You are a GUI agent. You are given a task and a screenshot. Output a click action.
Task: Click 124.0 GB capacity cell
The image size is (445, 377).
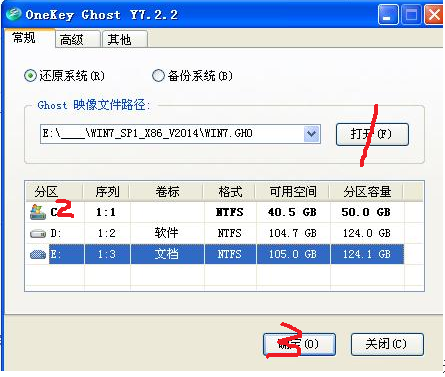tap(367, 233)
